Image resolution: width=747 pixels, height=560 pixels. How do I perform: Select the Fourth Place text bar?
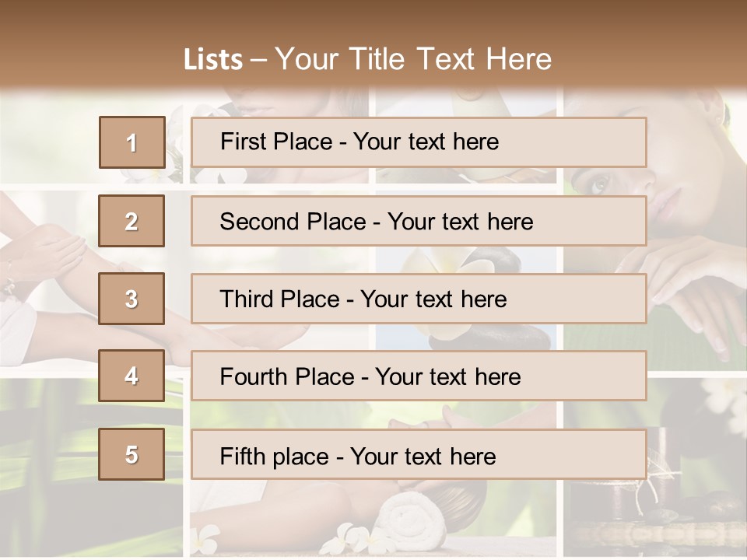419,376
